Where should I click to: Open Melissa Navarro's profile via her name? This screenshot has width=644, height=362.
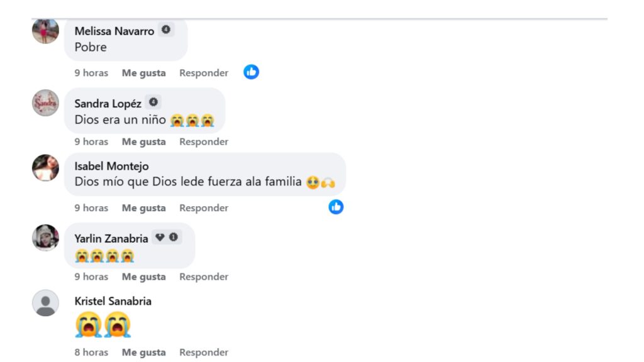[114, 30]
